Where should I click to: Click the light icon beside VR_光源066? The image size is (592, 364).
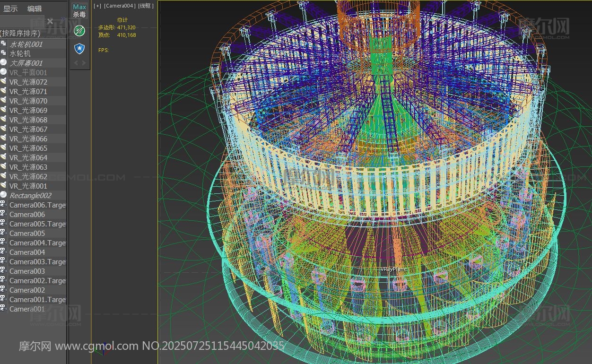pos(3,139)
